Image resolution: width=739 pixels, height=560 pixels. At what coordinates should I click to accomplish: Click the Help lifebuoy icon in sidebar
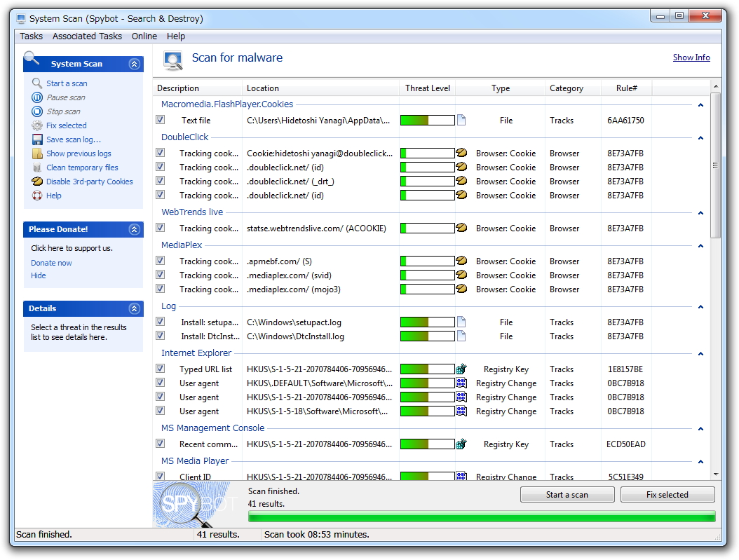[36, 196]
